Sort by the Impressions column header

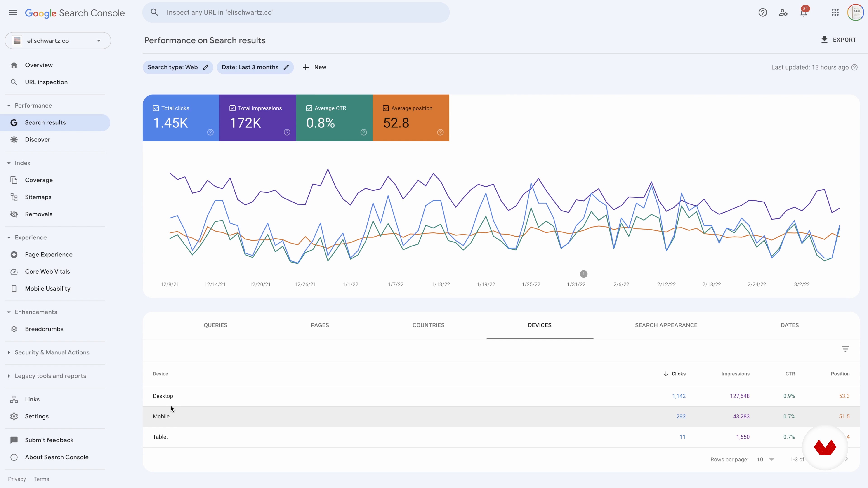click(735, 374)
